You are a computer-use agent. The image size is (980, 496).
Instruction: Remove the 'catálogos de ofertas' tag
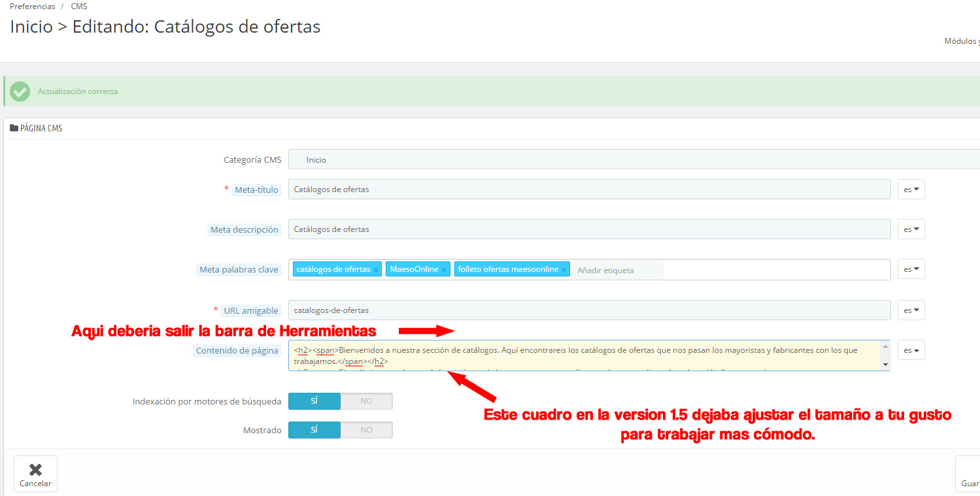[376, 270]
